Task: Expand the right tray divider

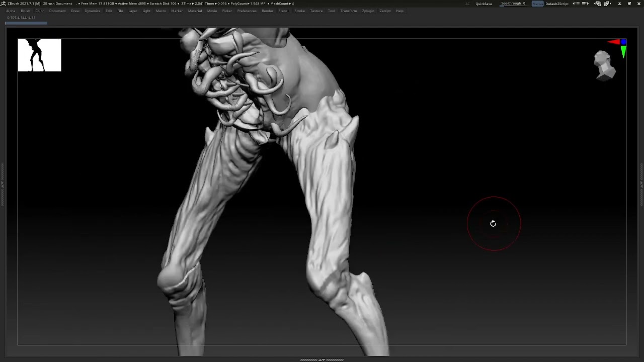Action: coord(641,185)
